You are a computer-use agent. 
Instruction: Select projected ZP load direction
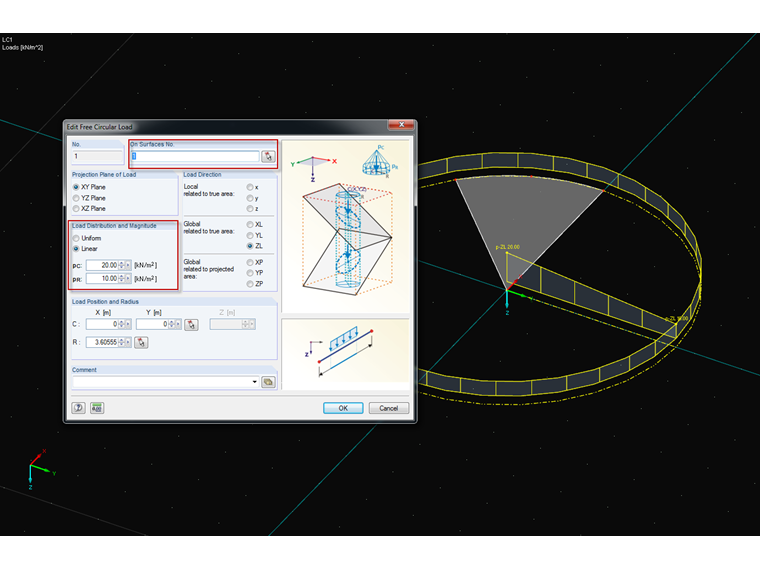coord(250,284)
